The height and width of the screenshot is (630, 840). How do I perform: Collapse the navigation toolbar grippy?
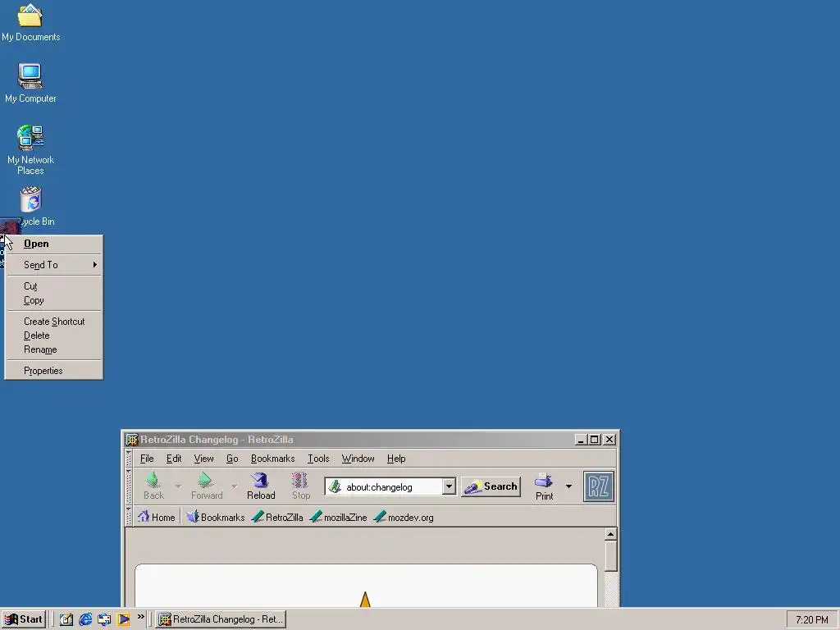pos(129,486)
